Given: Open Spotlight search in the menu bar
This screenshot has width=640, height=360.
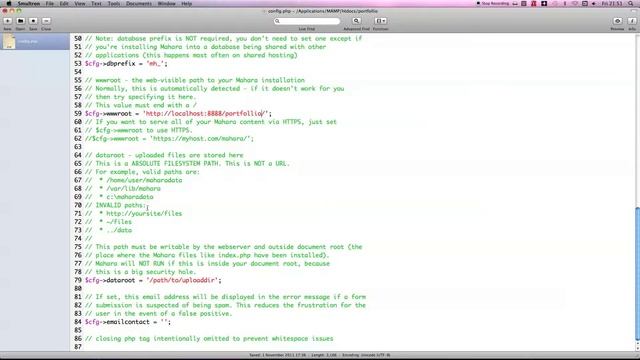Looking at the screenshot, I should (x=631, y=3).
